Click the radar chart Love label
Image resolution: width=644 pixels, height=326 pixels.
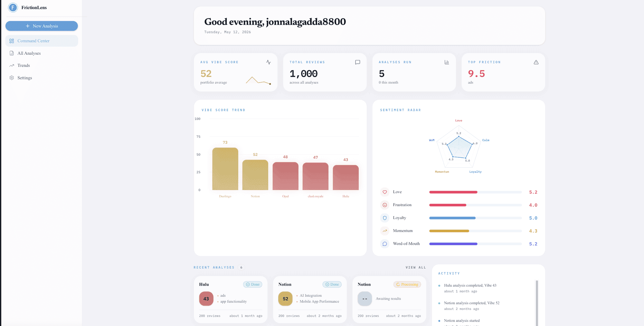coord(459,121)
